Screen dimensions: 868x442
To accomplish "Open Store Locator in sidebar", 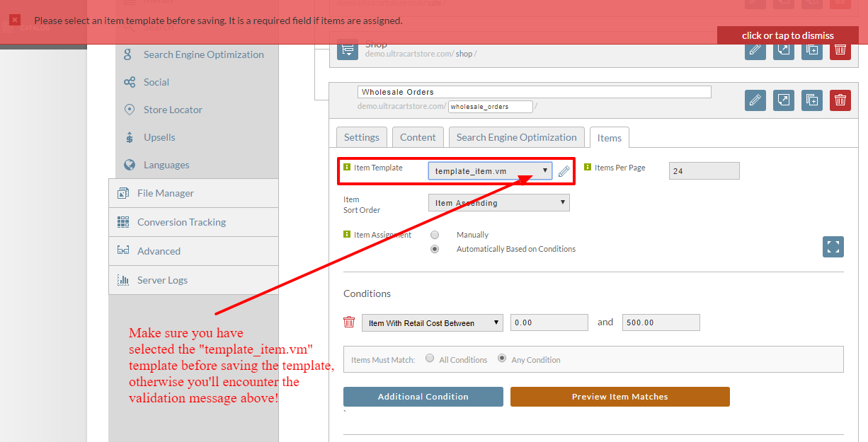I will click(x=173, y=110).
